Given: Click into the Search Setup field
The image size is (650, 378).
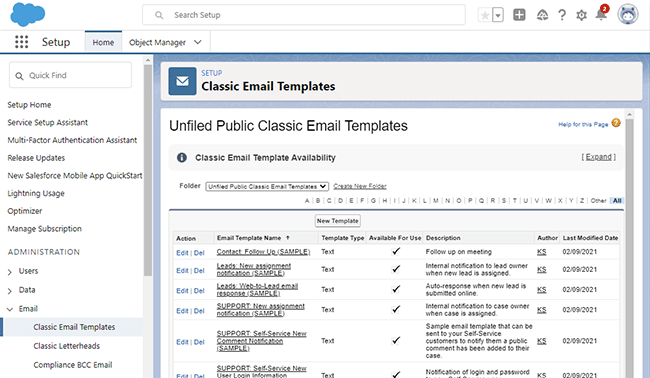Looking at the screenshot, I should [x=304, y=15].
